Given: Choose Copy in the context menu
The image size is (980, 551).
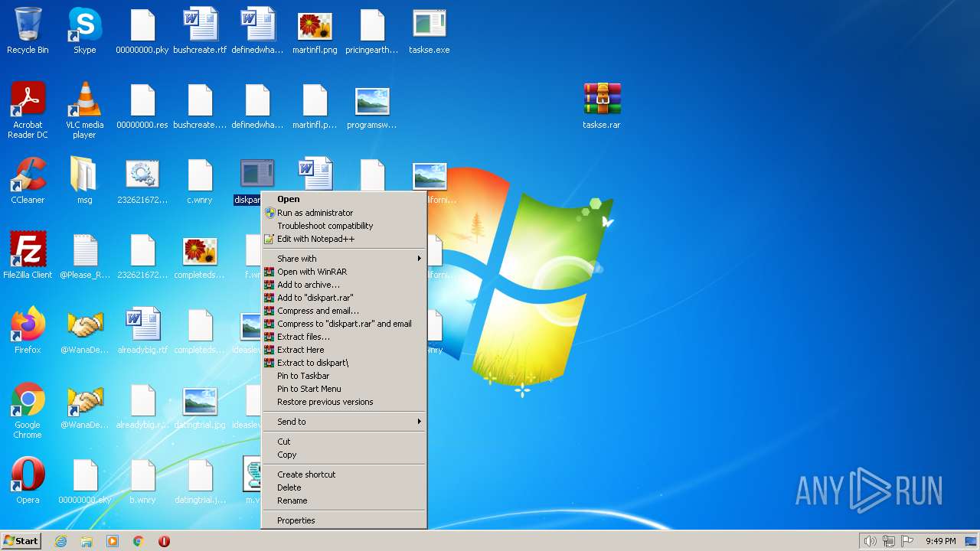Looking at the screenshot, I should point(344,455).
